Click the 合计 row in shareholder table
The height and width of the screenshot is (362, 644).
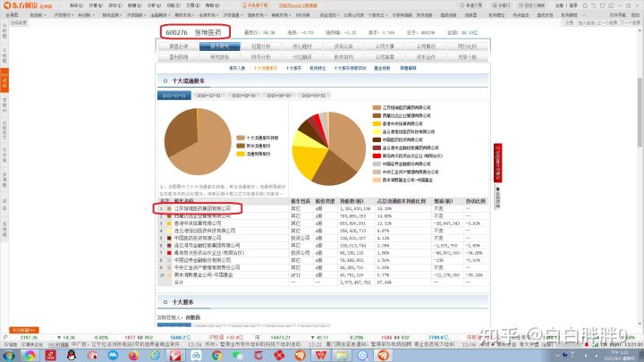323,282
